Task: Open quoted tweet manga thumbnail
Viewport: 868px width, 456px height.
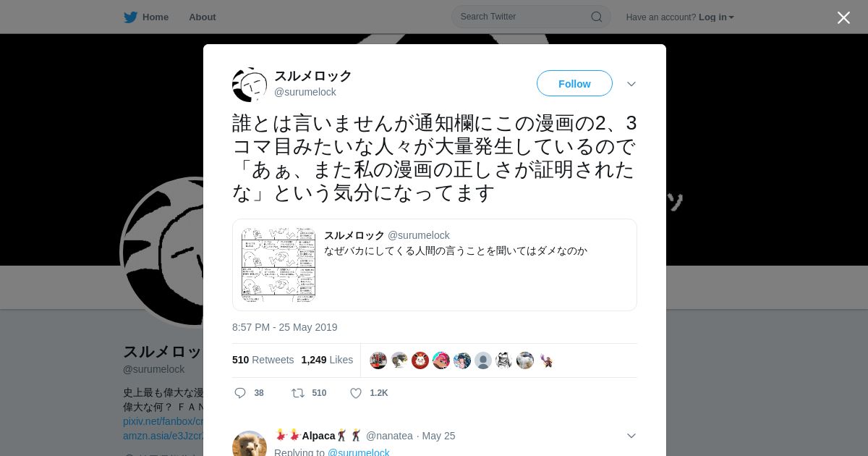Action: coord(278,265)
